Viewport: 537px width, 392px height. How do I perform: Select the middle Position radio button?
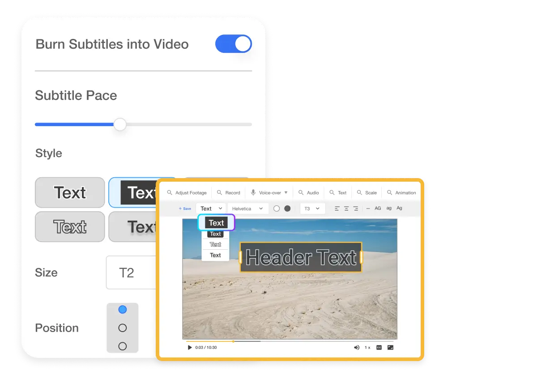coord(123,328)
